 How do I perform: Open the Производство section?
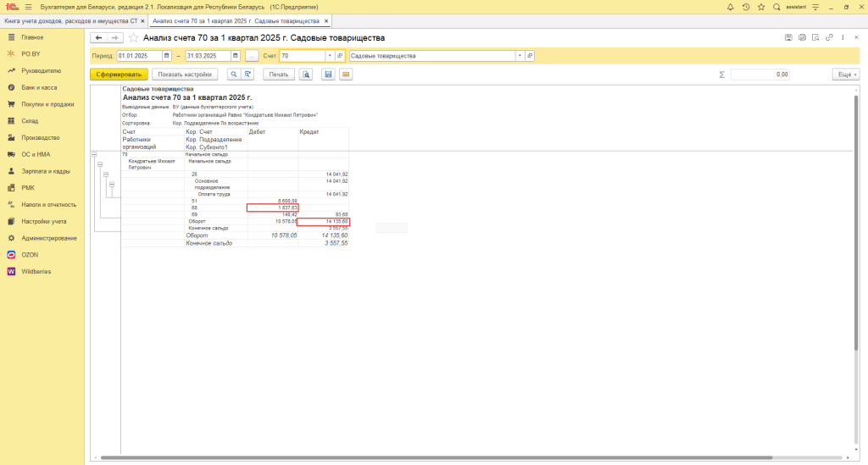click(41, 138)
